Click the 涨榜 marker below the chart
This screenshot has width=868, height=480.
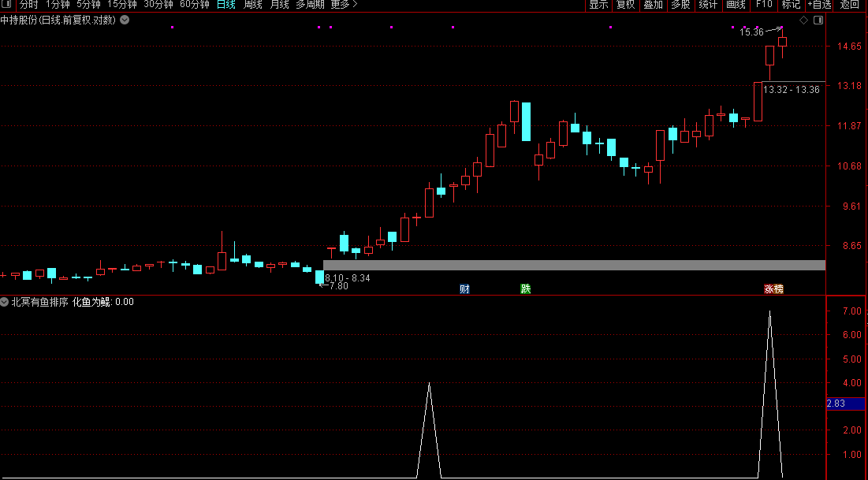tap(773, 289)
